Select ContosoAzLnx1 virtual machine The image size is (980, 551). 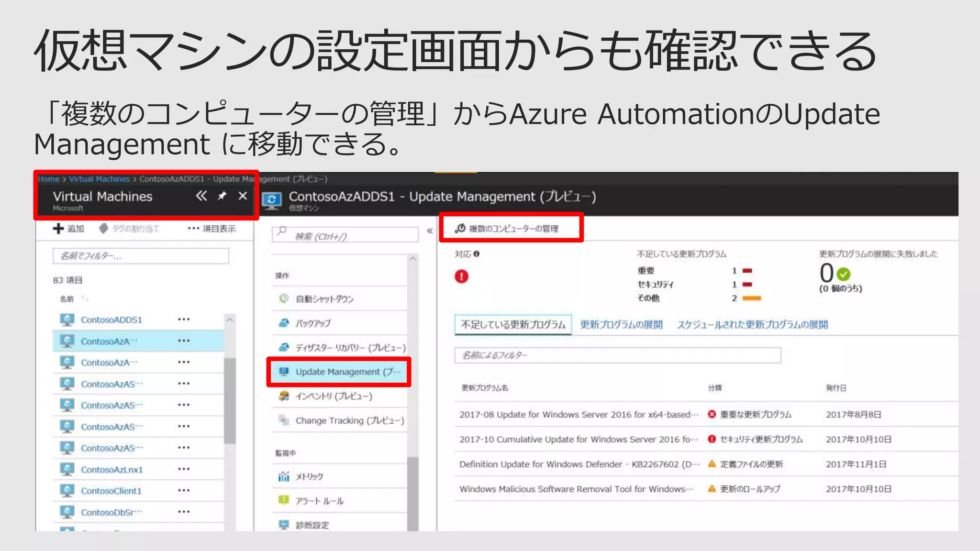[x=111, y=470]
